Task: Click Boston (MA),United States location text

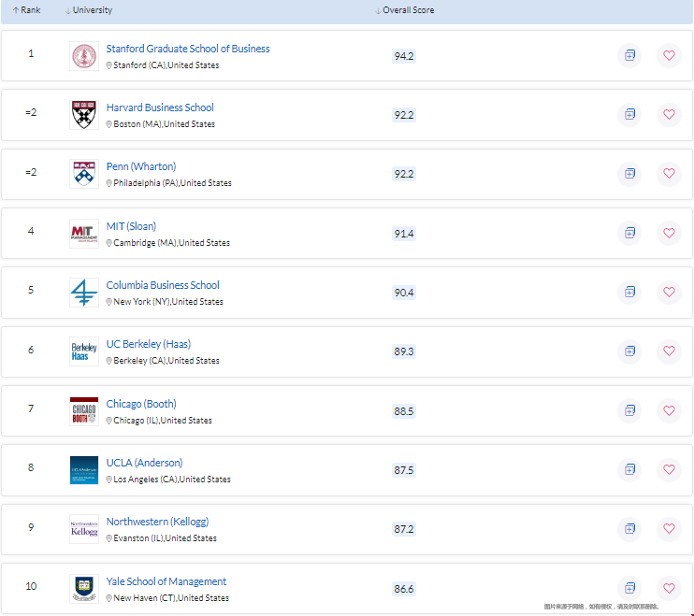Action: point(165,124)
